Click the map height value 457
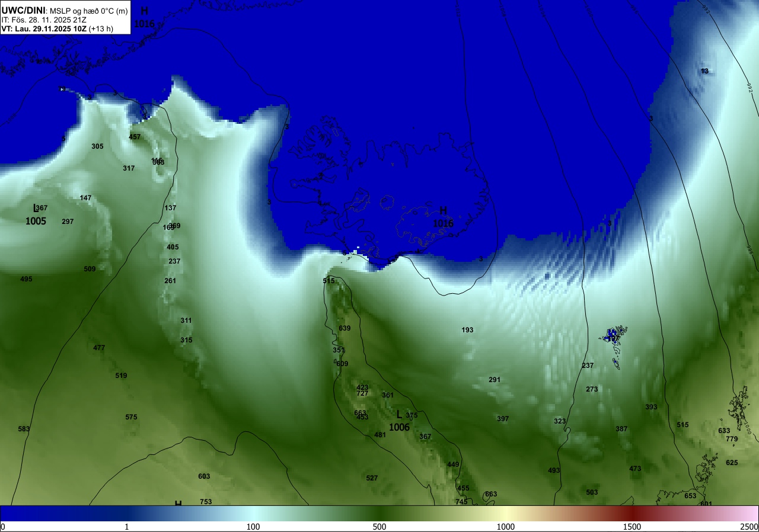Image resolution: width=759 pixels, height=532 pixels. pyautogui.click(x=135, y=137)
